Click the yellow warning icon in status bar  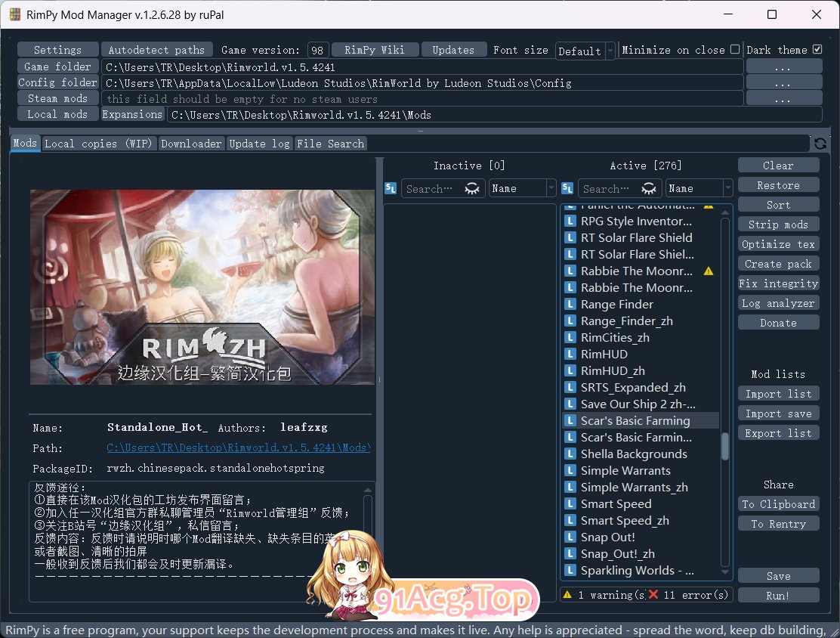pyautogui.click(x=568, y=595)
